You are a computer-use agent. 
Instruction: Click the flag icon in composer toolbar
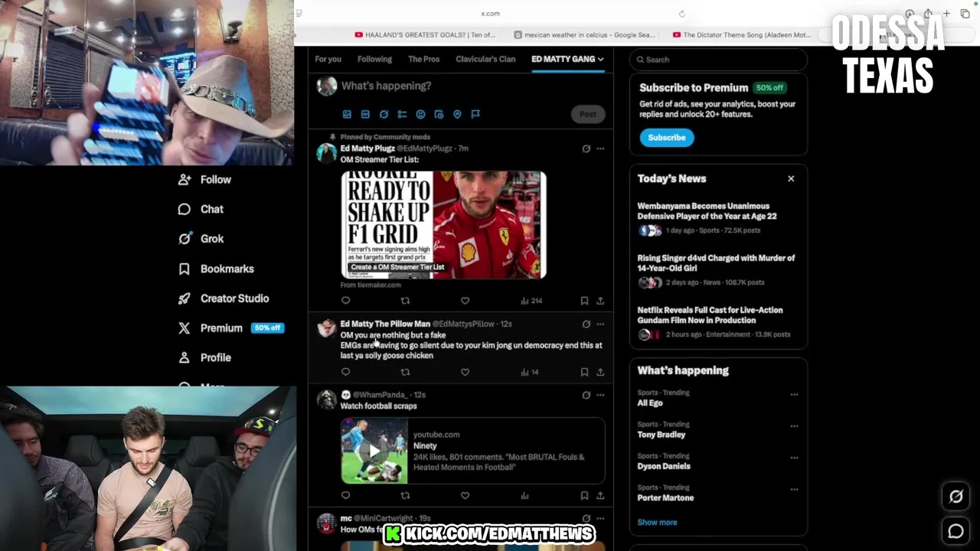(475, 114)
